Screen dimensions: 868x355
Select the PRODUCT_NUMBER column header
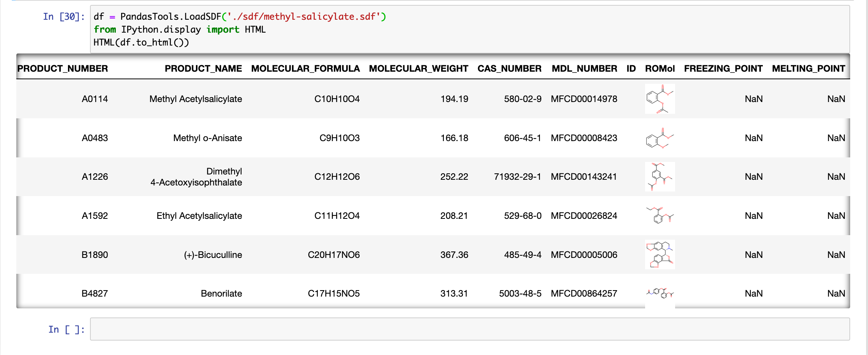(63, 69)
